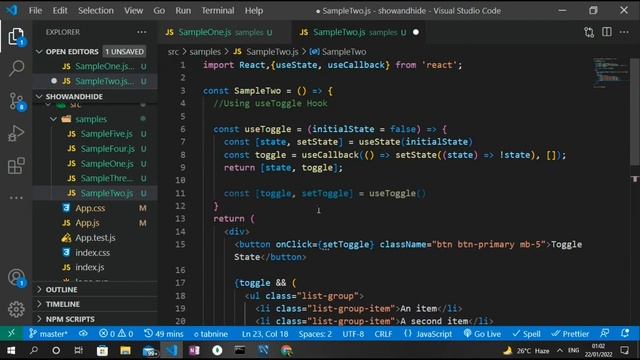Open File Explorer from taskbar
This screenshot has width=640, height=360.
125,350
